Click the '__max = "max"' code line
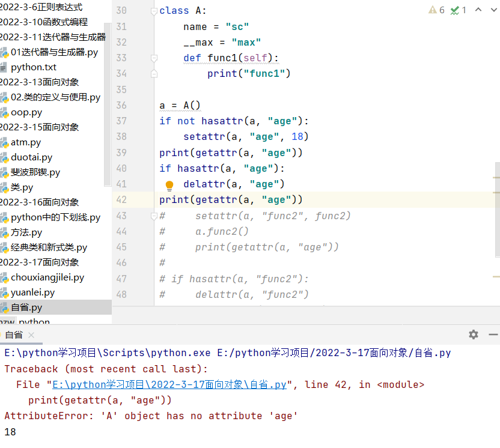Viewport: 500px width, 448px height. tap(222, 43)
